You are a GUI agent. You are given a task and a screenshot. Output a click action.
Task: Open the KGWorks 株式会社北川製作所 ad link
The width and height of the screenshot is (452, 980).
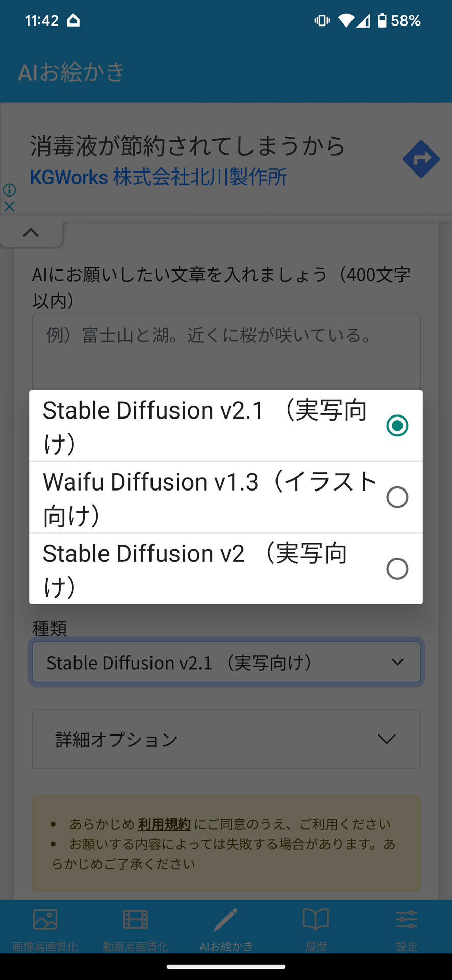(158, 178)
